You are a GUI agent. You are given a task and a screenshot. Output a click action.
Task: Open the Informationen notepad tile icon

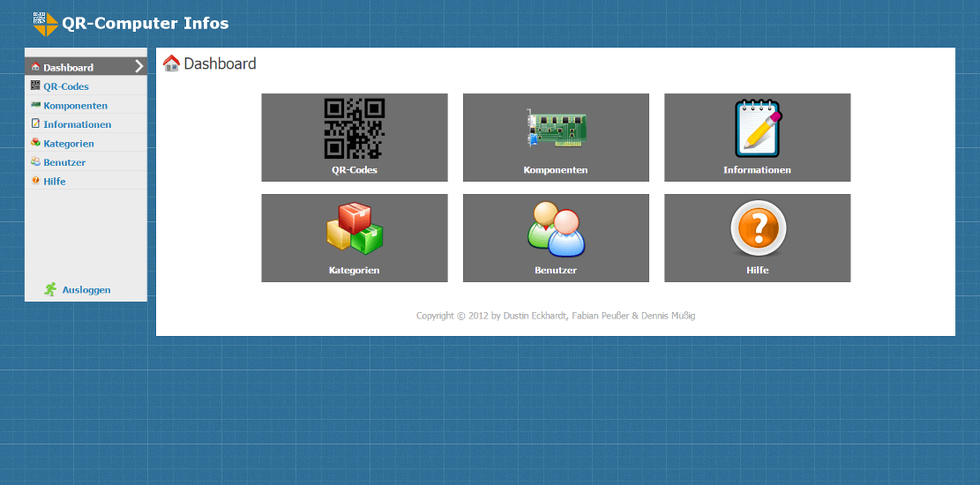click(758, 128)
